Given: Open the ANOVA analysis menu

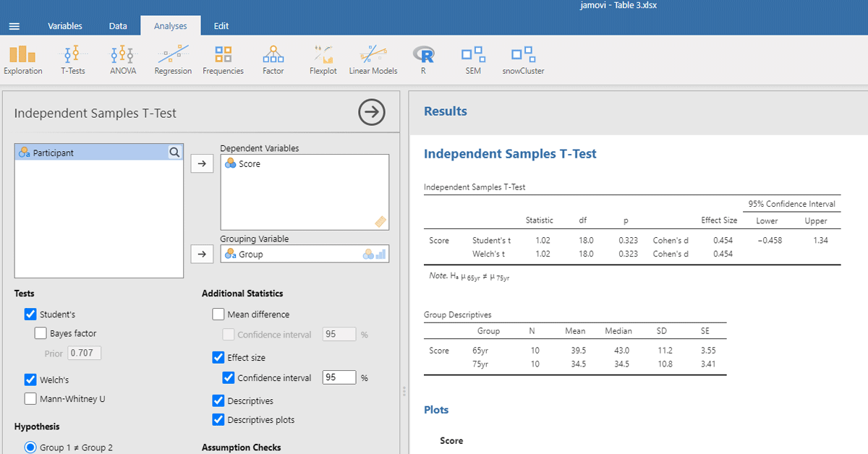Looking at the screenshot, I should [122, 59].
